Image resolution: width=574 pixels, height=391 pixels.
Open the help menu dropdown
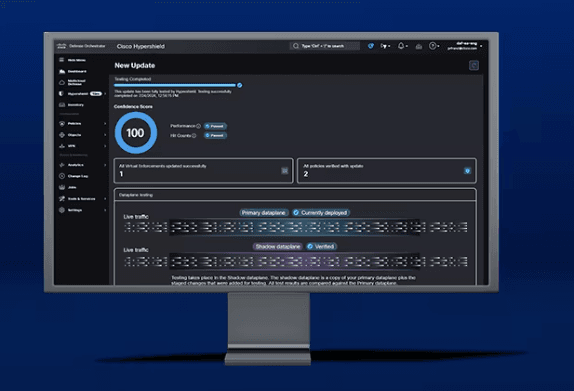click(x=434, y=46)
